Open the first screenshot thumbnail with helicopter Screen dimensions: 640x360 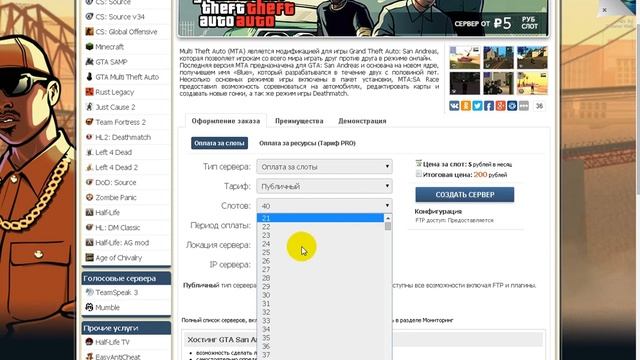pos(464,57)
